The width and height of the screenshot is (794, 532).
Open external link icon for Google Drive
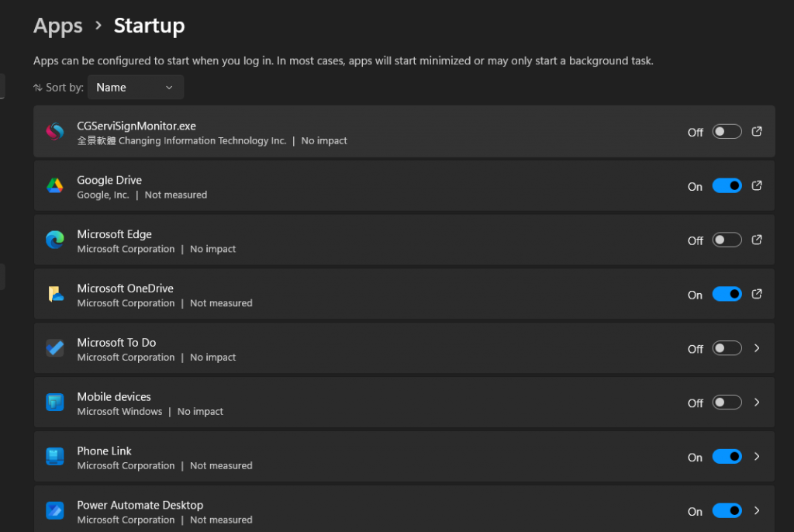coord(758,185)
